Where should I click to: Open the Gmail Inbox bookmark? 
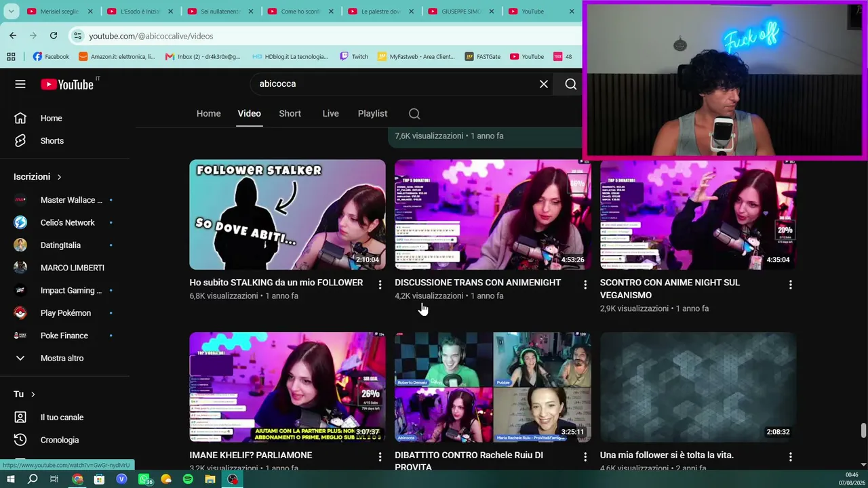(203, 57)
